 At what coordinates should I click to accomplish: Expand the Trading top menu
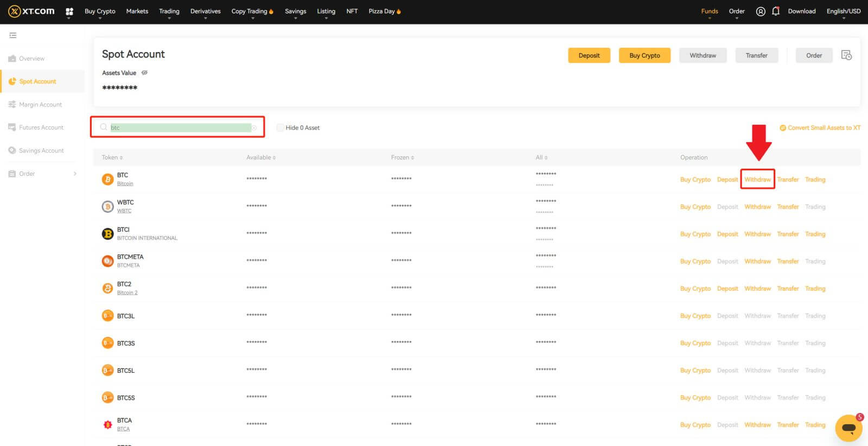click(169, 11)
